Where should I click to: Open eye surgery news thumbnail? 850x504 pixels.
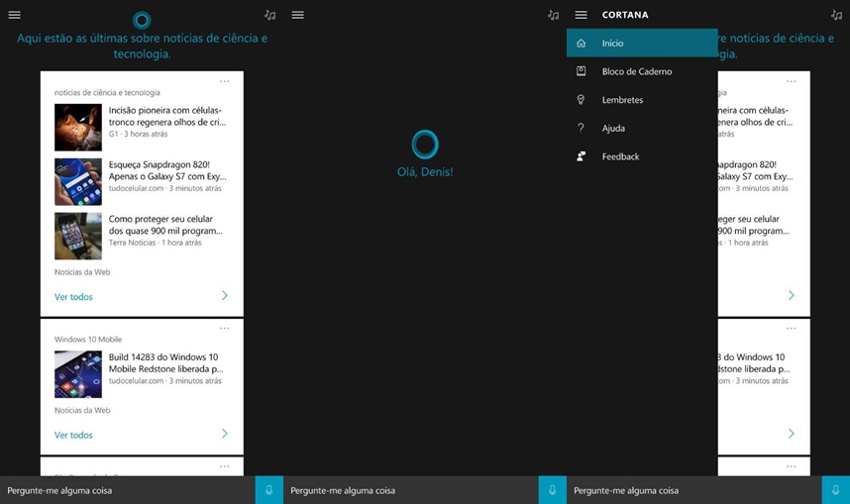pos(78,128)
